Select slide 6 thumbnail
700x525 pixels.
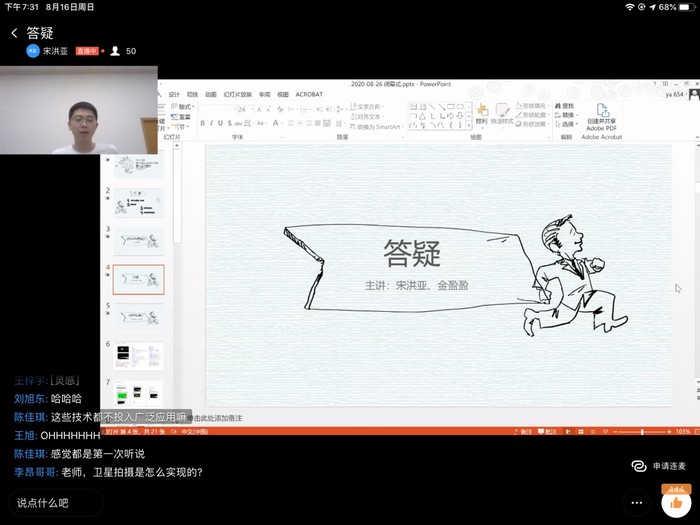[x=139, y=356]
